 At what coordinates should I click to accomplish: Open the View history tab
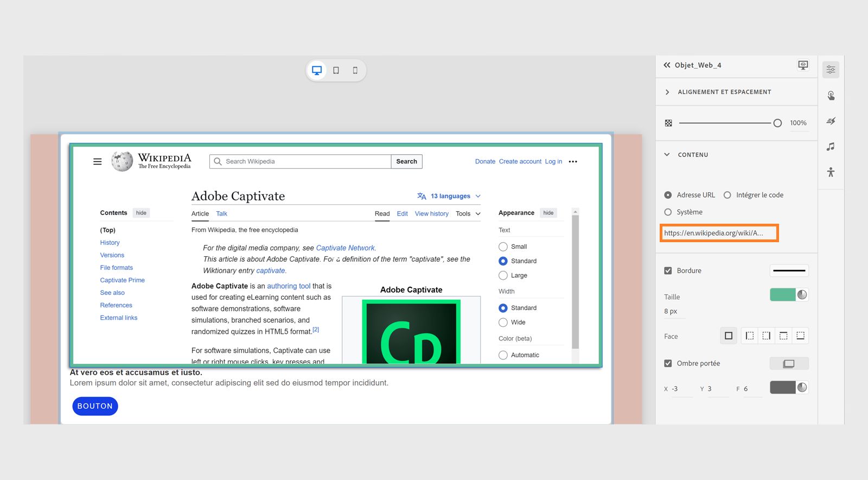[x=432, y=214]
